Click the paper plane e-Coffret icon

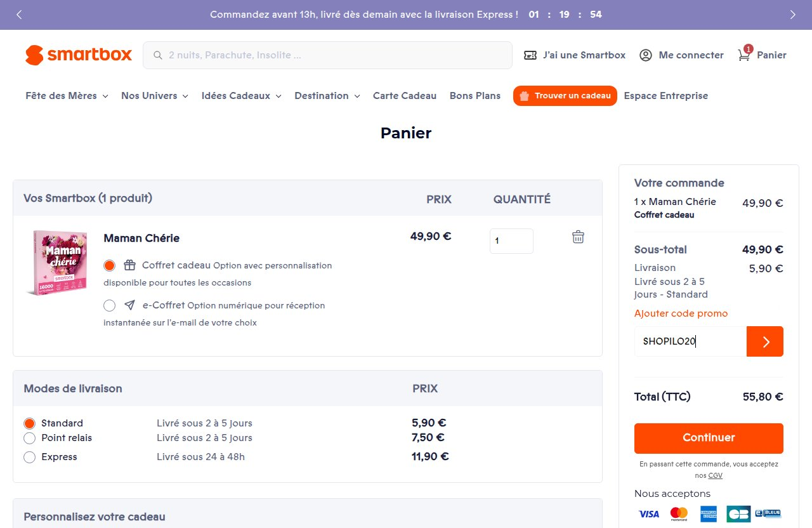(x=129, y=305)
